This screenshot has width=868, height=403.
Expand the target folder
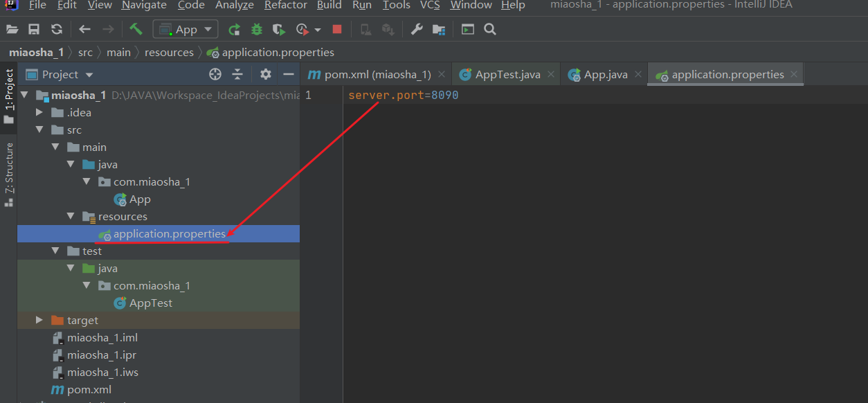[40, 320]
